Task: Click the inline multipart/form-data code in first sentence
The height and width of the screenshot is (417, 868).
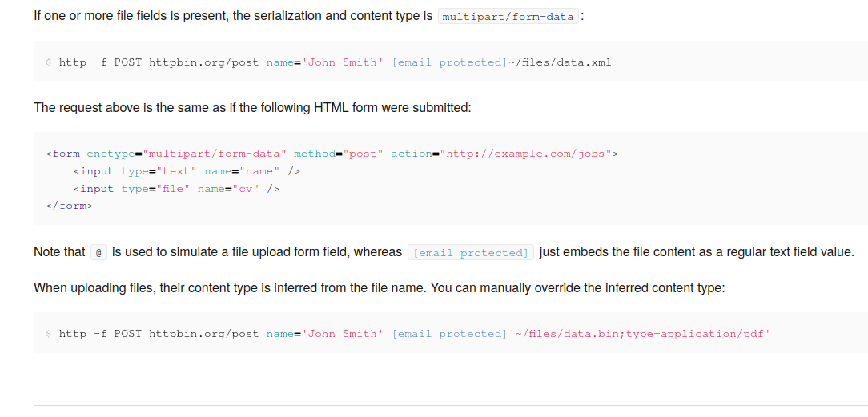Action: (x=508, y=17)
